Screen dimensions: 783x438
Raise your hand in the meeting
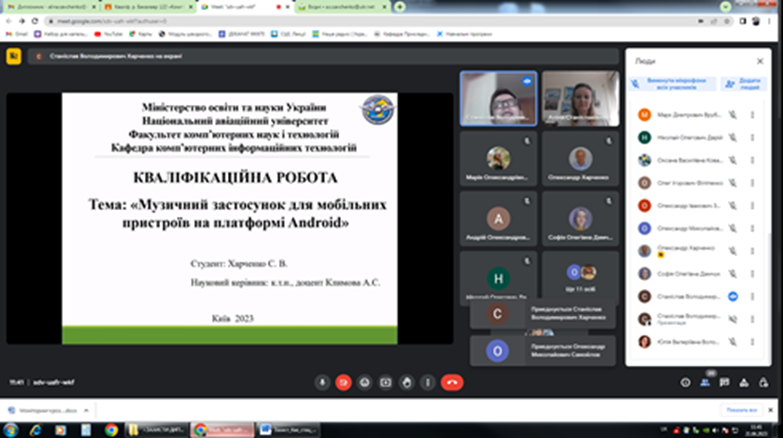pyautogui.click(x=407, y=383)
